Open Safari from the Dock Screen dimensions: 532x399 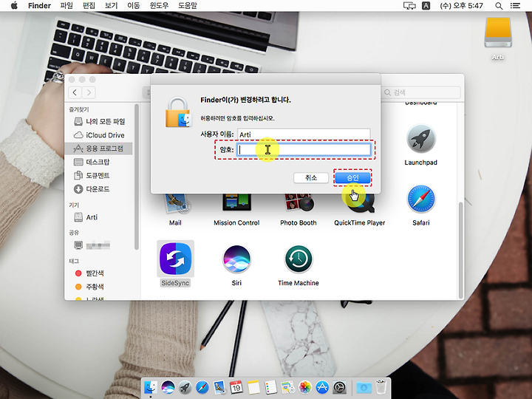point(202,387)
